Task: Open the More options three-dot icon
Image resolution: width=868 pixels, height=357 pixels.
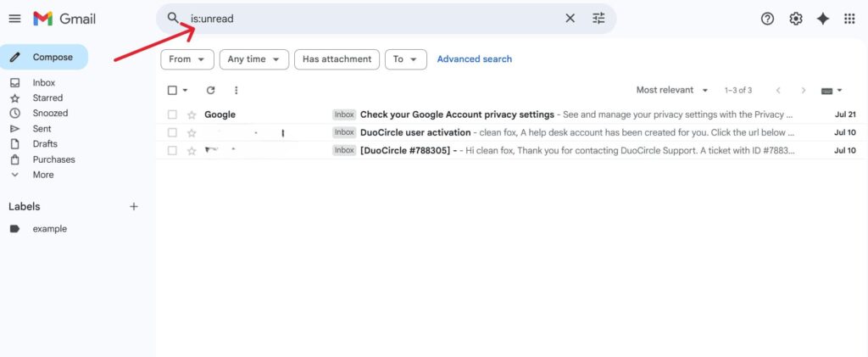Action: (x=236, y=90)
